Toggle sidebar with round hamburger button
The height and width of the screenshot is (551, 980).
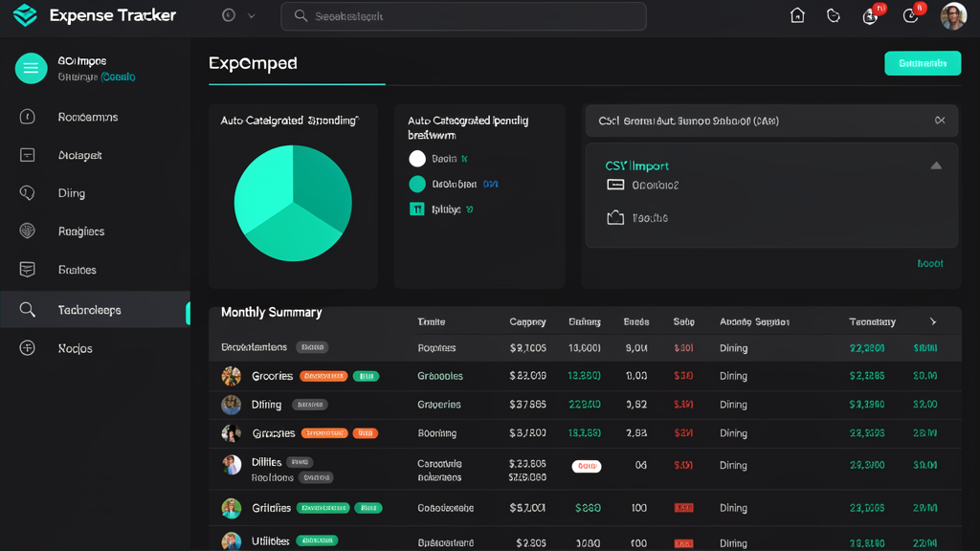click(x=31, y=68)
